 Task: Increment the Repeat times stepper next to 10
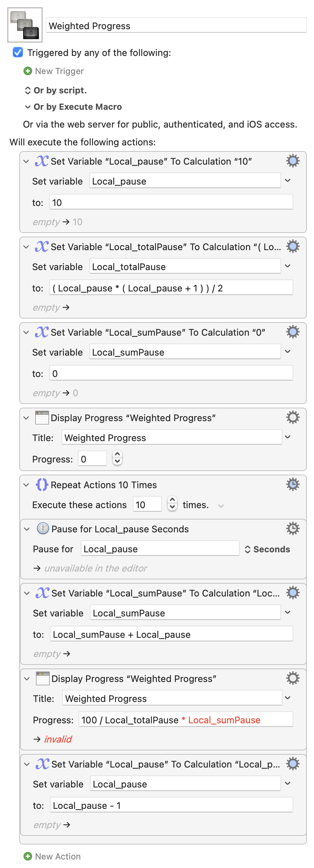click(x=172, y=501)
